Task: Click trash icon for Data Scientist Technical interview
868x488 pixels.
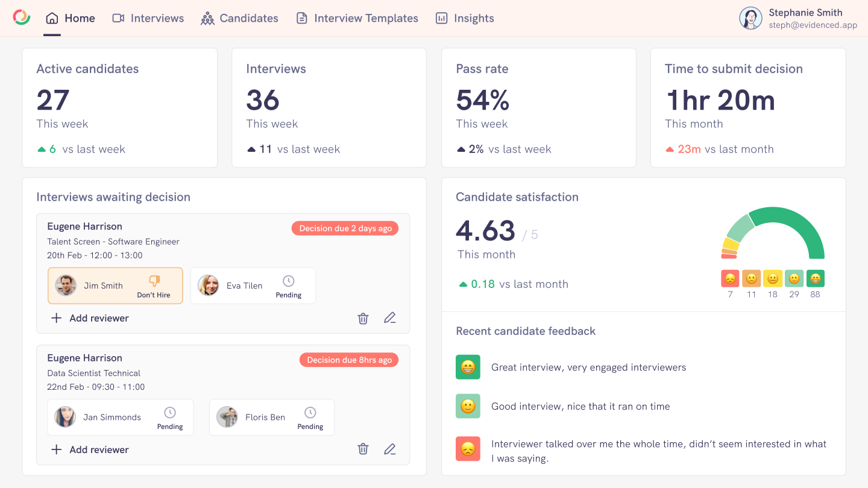Action: click(363, 449)
